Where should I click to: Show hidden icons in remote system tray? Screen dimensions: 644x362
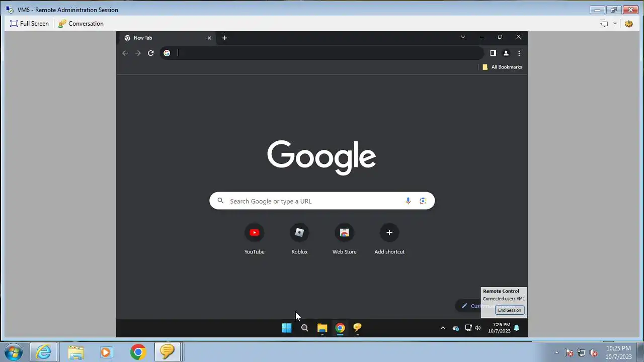[x=443, y=328]
